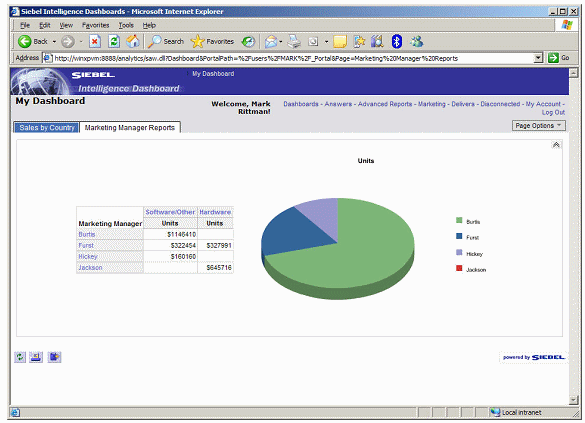
Task: Drill into Jackson manager link
Action: (x=90, y=267)
